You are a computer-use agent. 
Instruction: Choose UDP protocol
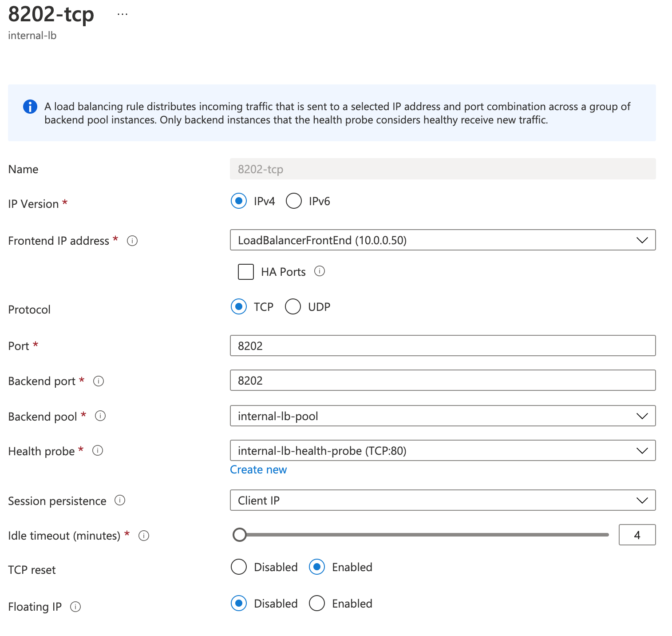pos(293,306)
